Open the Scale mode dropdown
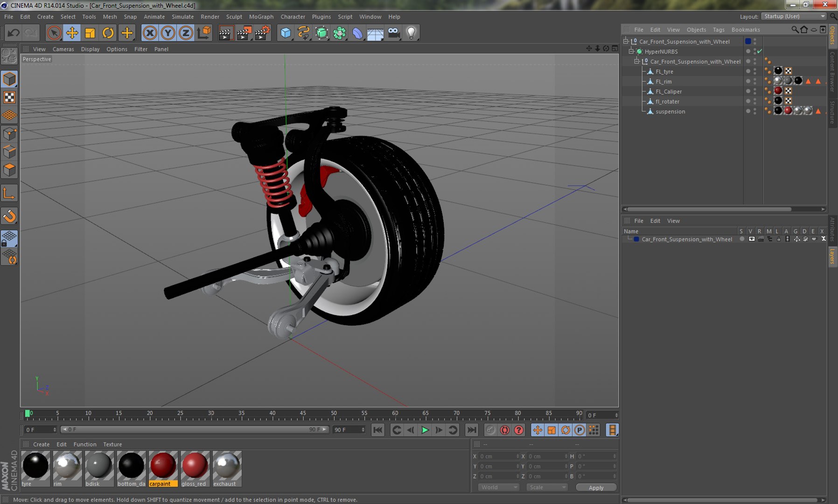838x504 pixels. click(x=547, y=487)
